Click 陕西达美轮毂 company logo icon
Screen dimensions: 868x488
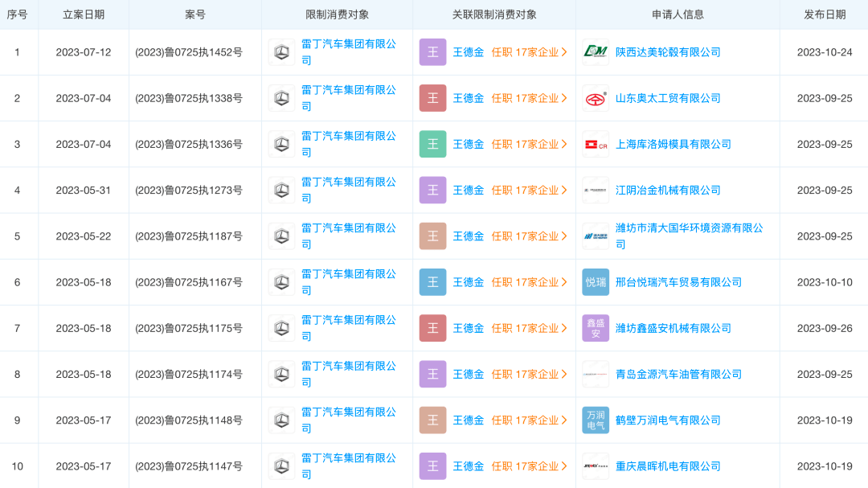click(x=596, y=52)
